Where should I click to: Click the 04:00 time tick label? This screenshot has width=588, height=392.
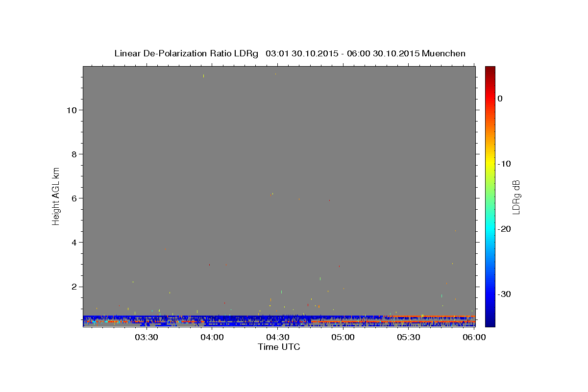pos(212,337)
